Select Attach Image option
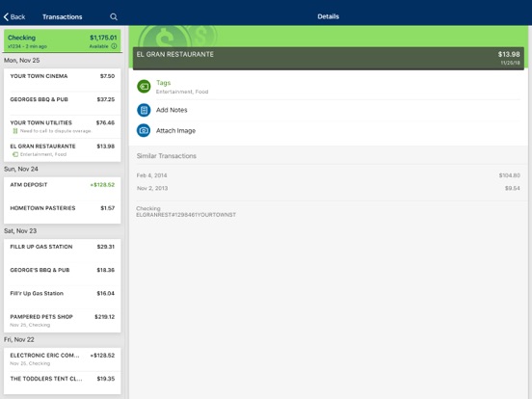Image resolution: width=532 pixels, height=399 pixels. (328, 131)
